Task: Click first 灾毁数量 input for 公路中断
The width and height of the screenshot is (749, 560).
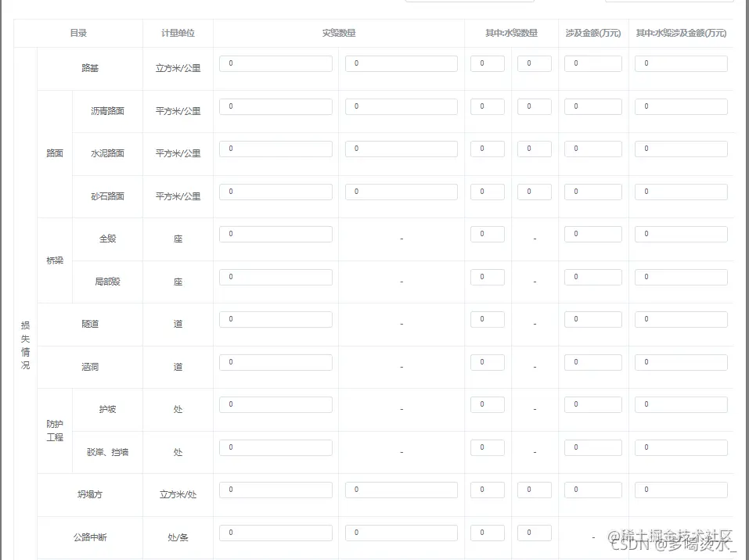Action: point(275,533)
